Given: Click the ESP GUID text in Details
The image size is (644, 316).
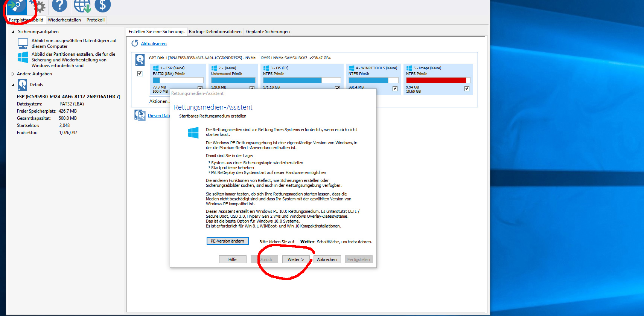Looking at the screenshot, I should [69, 97].
